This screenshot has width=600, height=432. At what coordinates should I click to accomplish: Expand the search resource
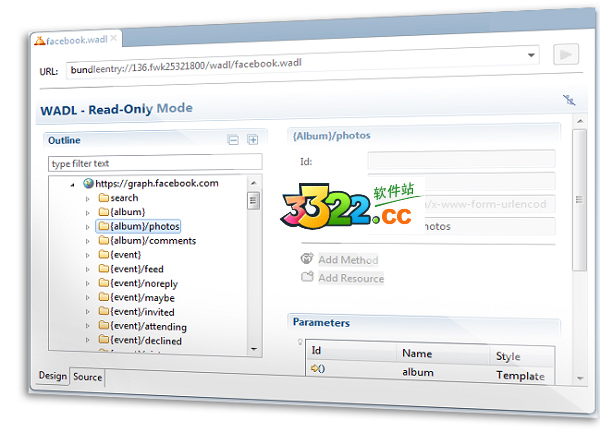(88, 199)
